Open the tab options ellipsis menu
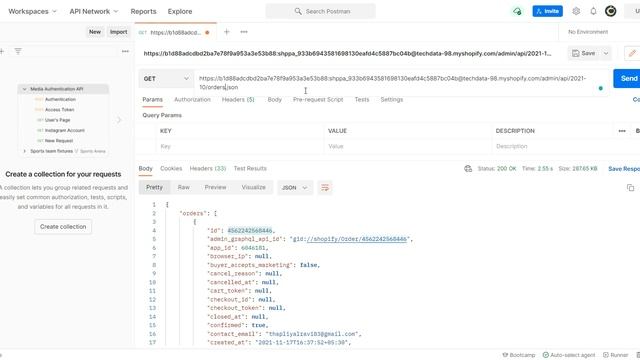The image size is (640, 360). tap(244, 32)
